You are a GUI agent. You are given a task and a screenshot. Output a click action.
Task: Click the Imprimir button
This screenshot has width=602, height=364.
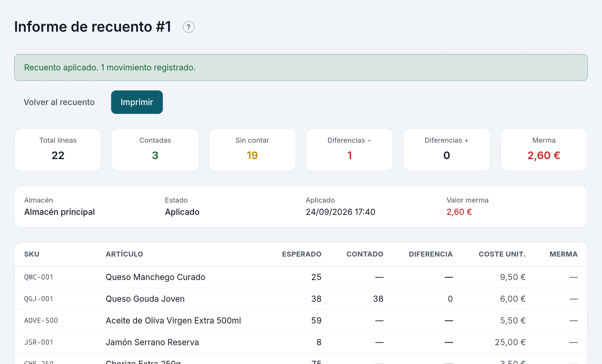(x=137, y=102)
